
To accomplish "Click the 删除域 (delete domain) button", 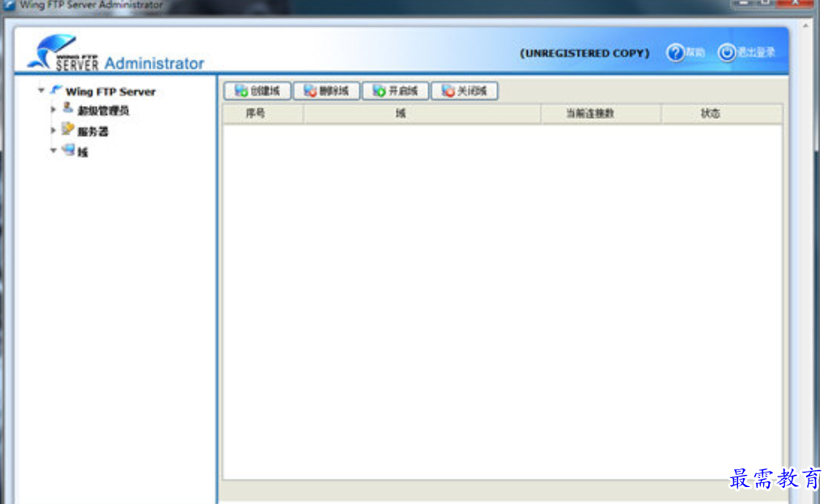I will (x=326, y=91).
